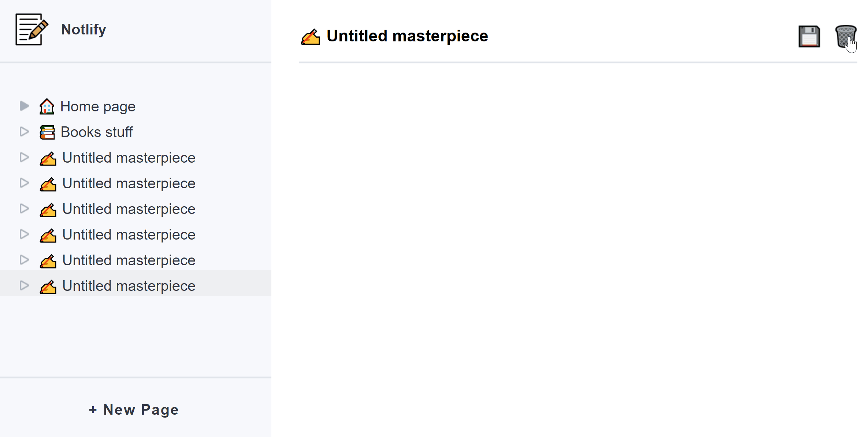Click the trash/delete icon
The height and width of the screenshot is (437, 868).
point(845,36)
